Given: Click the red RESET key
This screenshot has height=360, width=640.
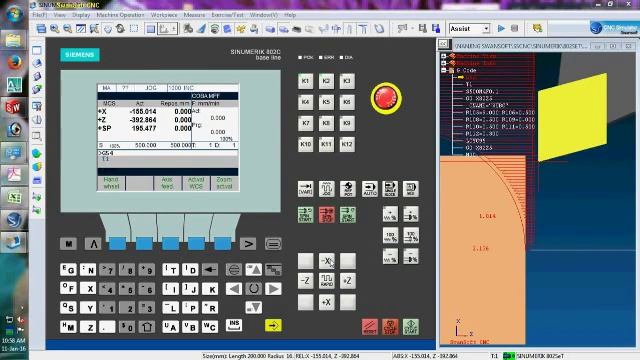Looking at the screenshot, I should coord(370,327).
